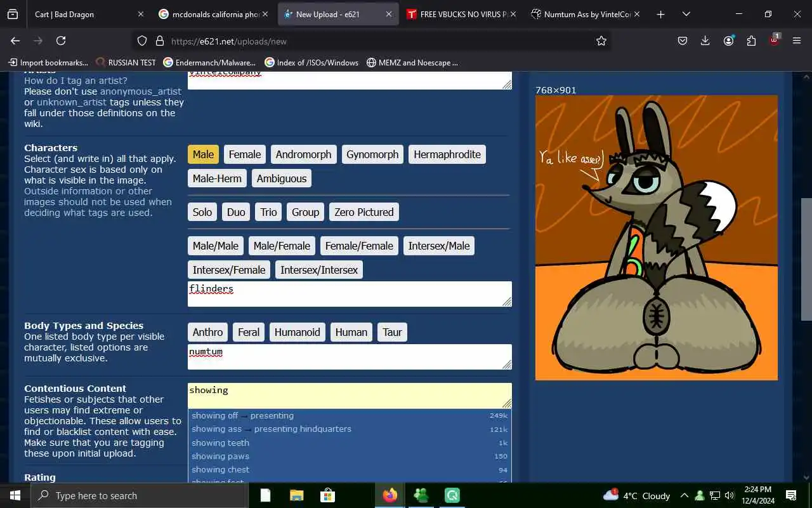Show hidden system tray icons chevron

click(x=684, y=495)
